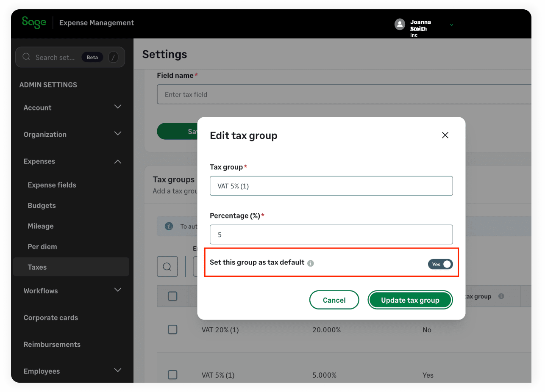Click the Settings page heading
Screen dimensions: 545x392
pyautogui.click(x=164, y=54)
